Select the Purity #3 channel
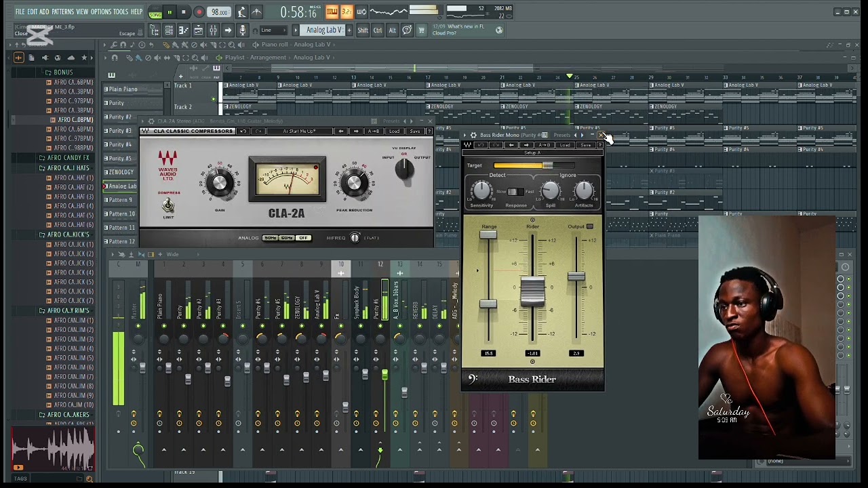Viewport: 868px width, 488px height. (x=119, y=131)
